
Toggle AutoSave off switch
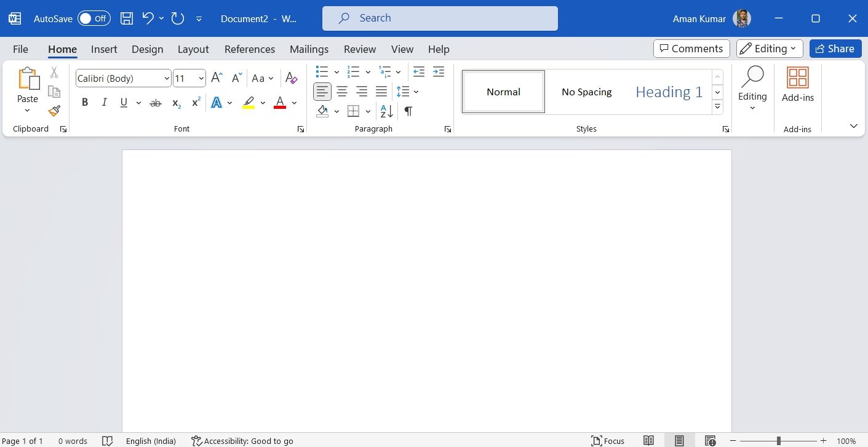pyautogui.click(x=94, y=18)
